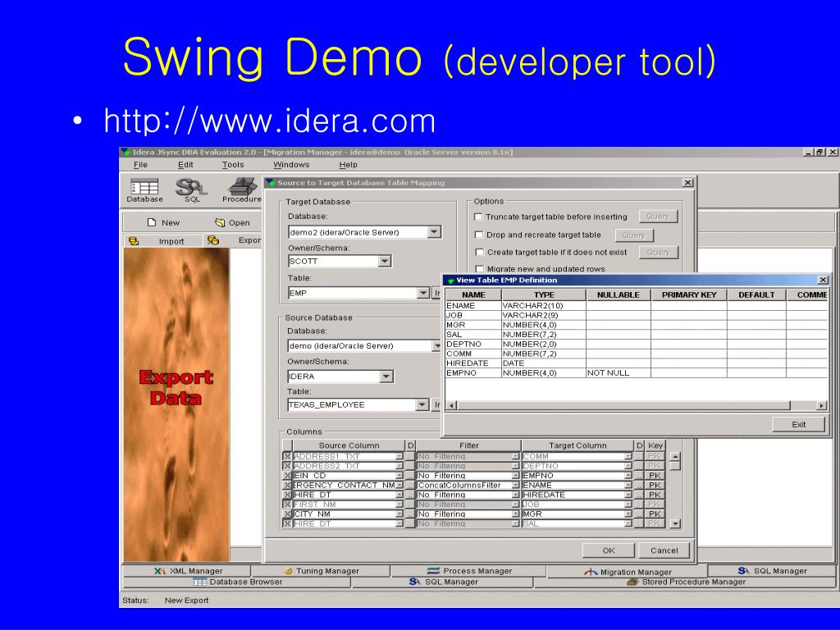This screenshot has width=840, height=630.
Task: Click the NOT NULL cell for EMPNO
Action: (619, 373)
